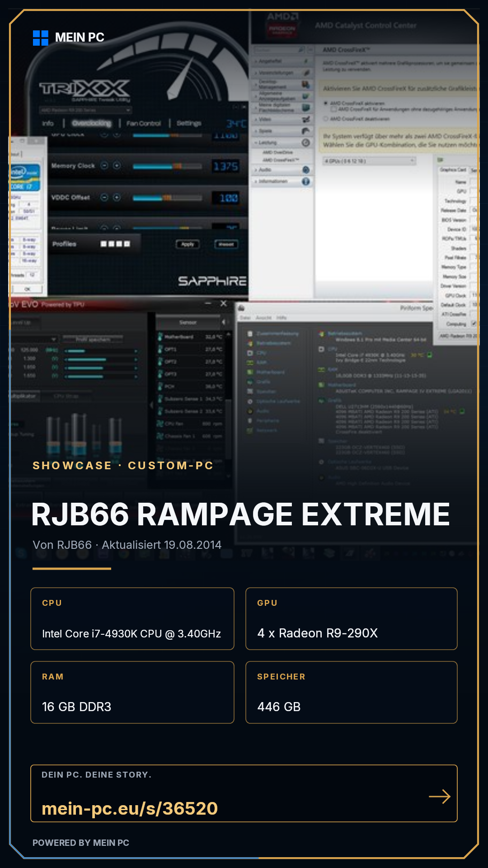
Task: Select Zusammenfassung in Speccy sidebar
Action: click(x=277, y=334)
